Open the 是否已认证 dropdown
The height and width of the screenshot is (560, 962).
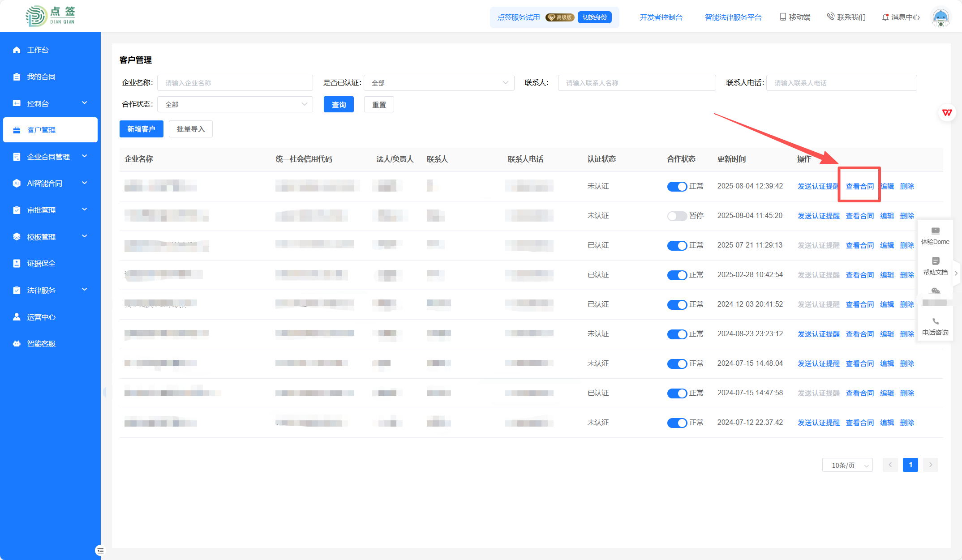coord(439,83)
